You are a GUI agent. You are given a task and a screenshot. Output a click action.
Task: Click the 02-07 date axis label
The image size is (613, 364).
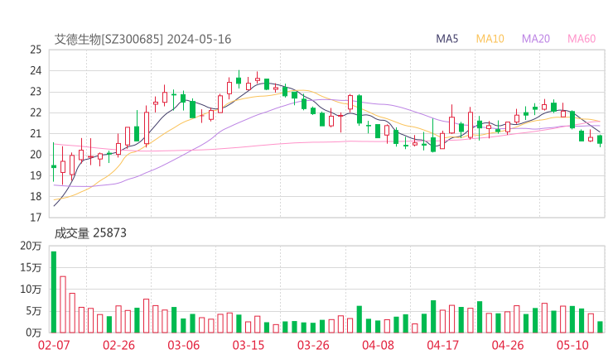(x=54, y=345)
